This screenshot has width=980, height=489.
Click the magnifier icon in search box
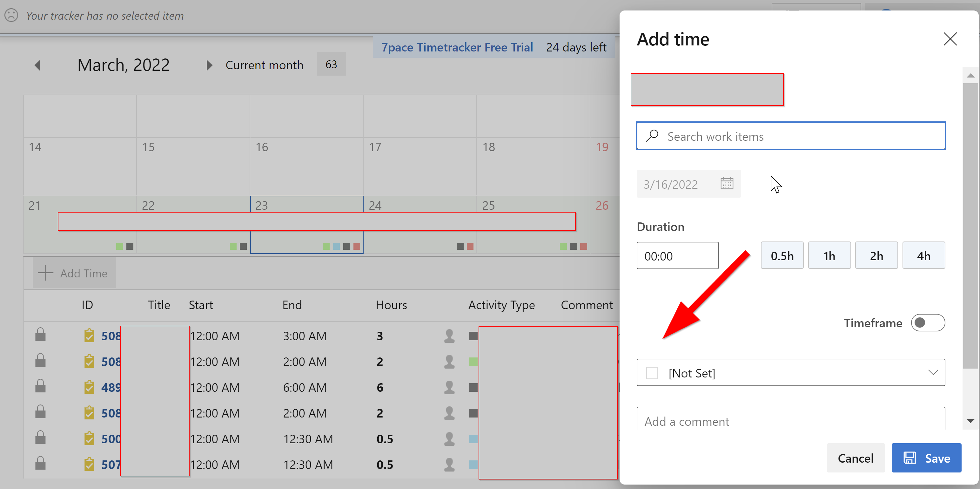pos(652,135)
